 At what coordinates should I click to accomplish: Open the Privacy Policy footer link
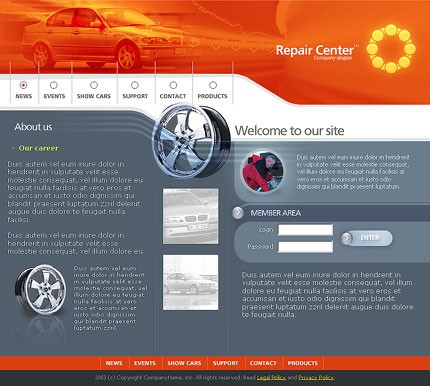[x=316, y=378]
